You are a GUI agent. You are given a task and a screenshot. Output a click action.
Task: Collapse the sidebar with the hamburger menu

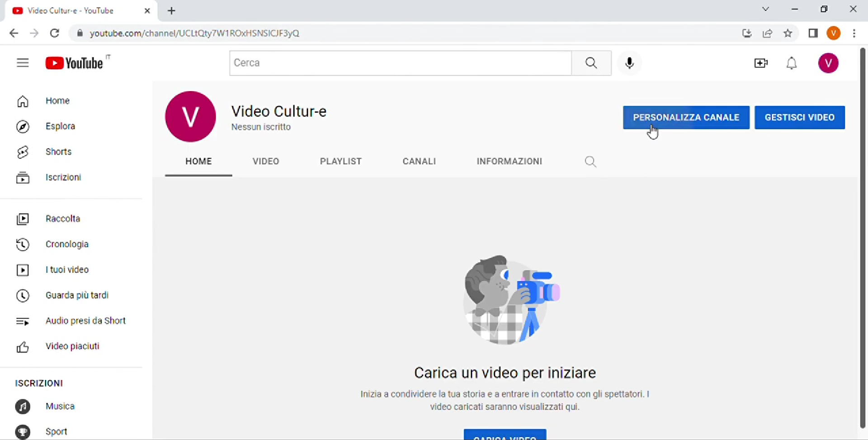click(23, 63)
